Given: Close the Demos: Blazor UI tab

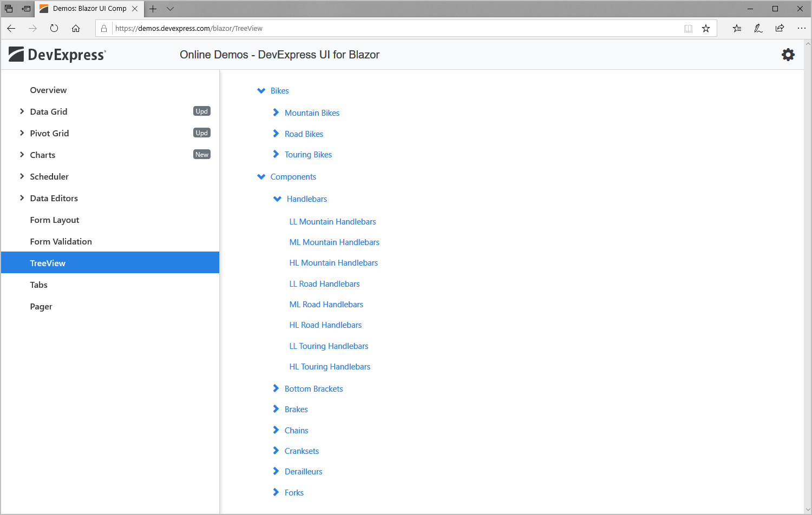Looking at the screenshot, I should [135, 9].
